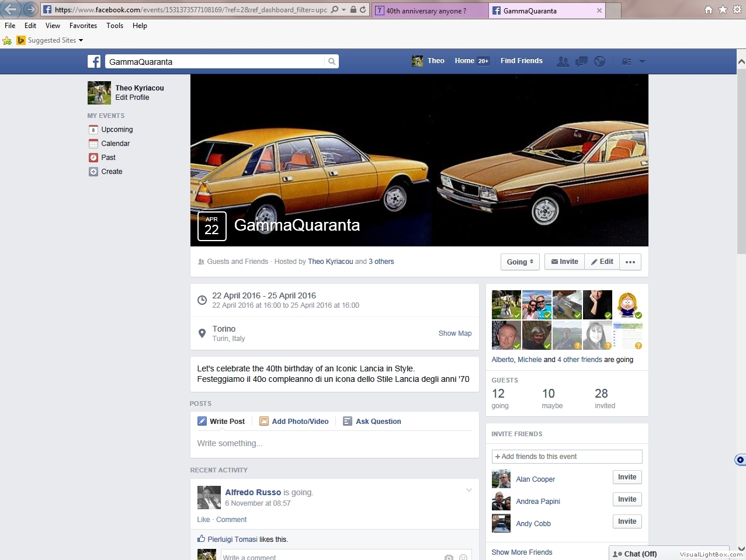Image resolution: width=746 pixels, height=560 pixels.
Task: Open the three-dots more options button
Action: (x=630, y=262)
